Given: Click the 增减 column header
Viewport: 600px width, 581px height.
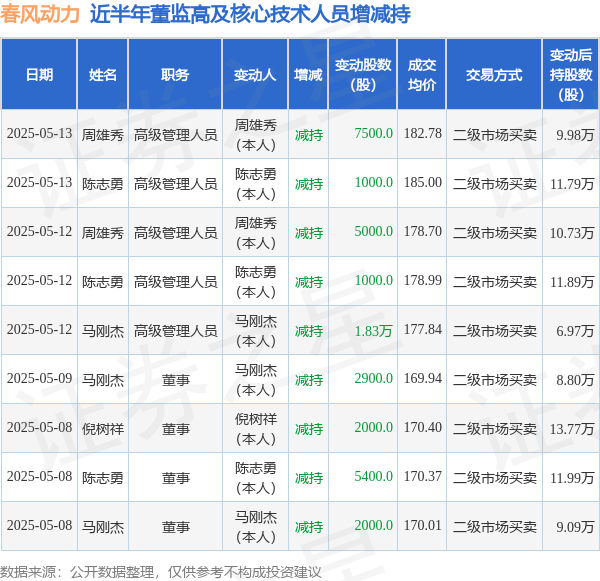Looking at the screenshot, I should tap(308, 75).
